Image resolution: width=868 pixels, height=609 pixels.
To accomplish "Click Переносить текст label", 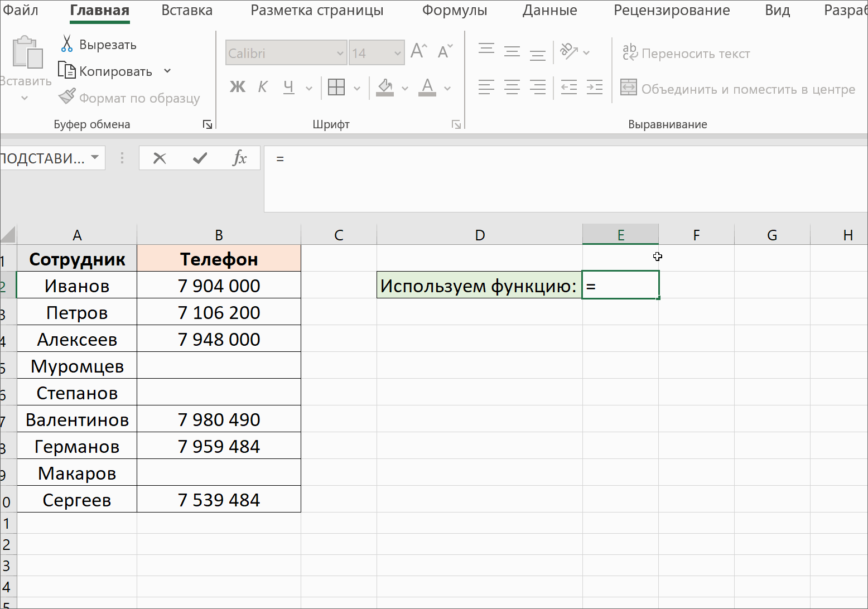I will click(696, 54).
